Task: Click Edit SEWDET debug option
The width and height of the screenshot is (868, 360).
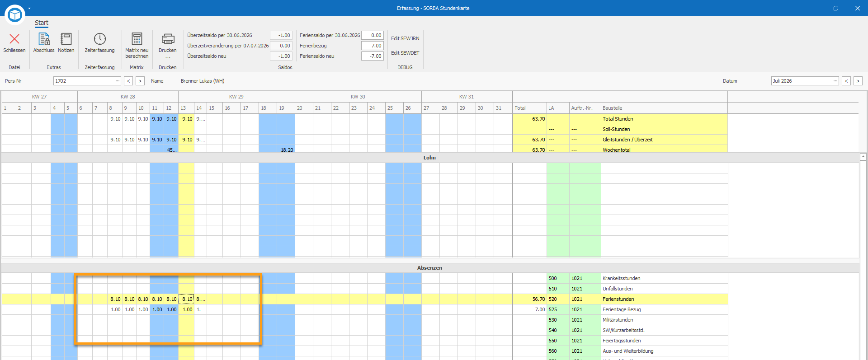Action: [x=405, y=53]
